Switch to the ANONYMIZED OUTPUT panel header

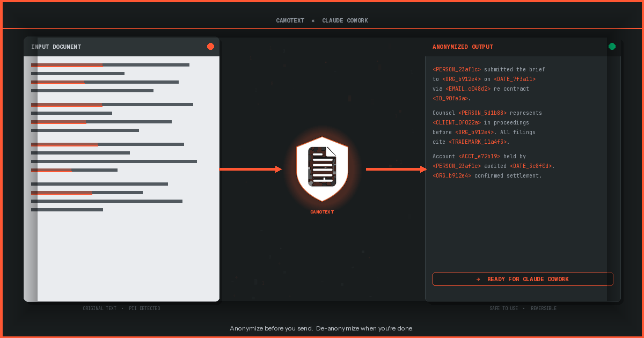tap(463, 47)
